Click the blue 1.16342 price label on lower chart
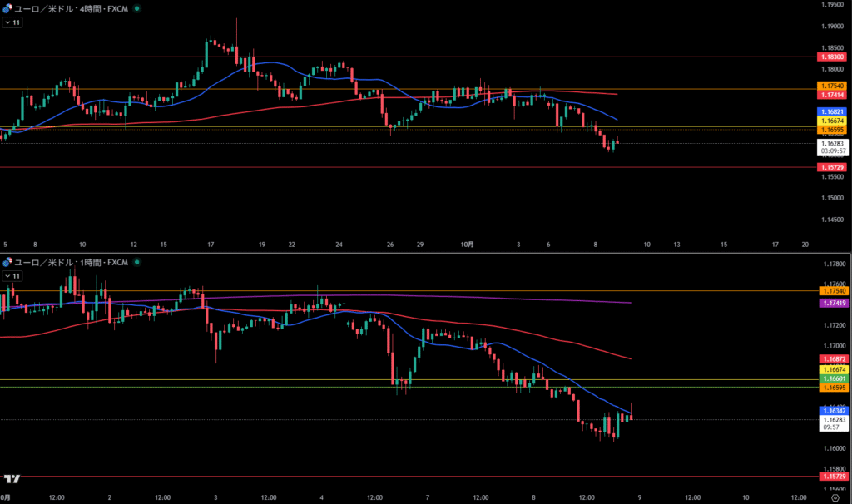The height and width of the screenshot is (504, 852). 832,411
